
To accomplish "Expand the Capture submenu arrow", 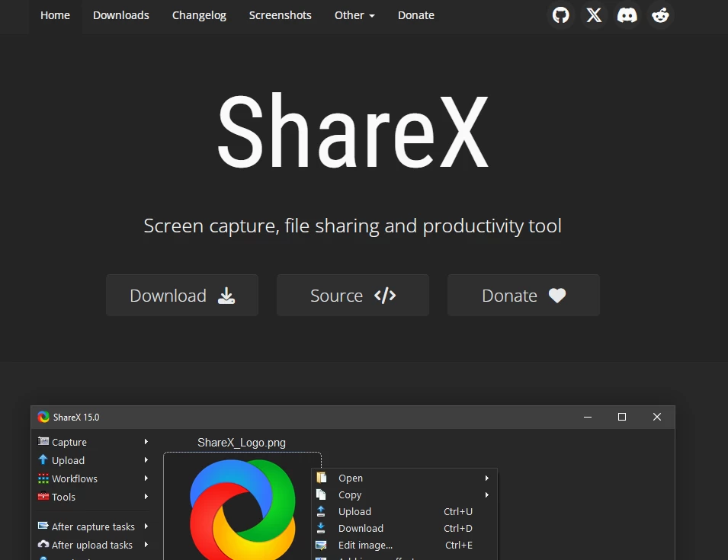I will [146, 442].
